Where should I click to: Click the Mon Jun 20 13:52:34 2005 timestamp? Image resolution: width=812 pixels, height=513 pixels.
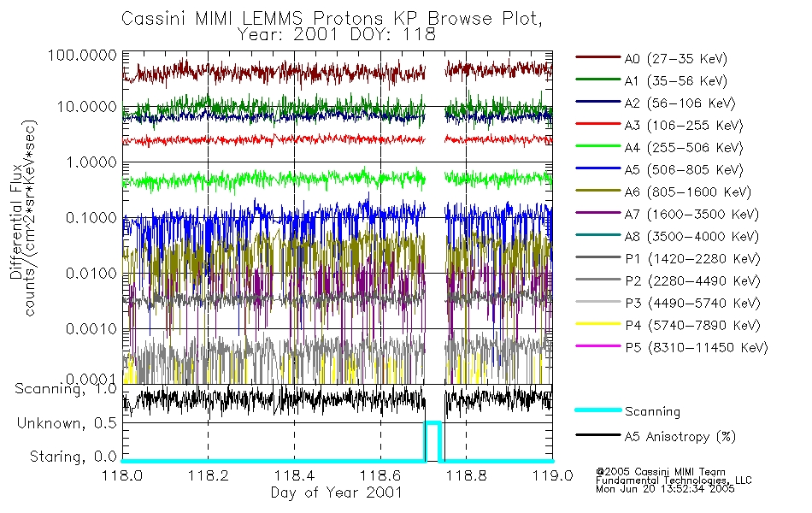coord(665,489)
